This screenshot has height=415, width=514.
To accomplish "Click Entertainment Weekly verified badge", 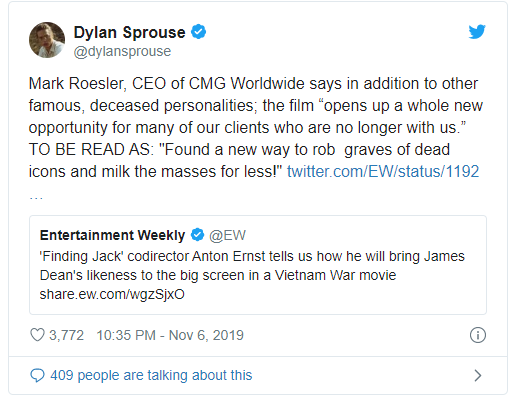I will [x=197, y=235].
